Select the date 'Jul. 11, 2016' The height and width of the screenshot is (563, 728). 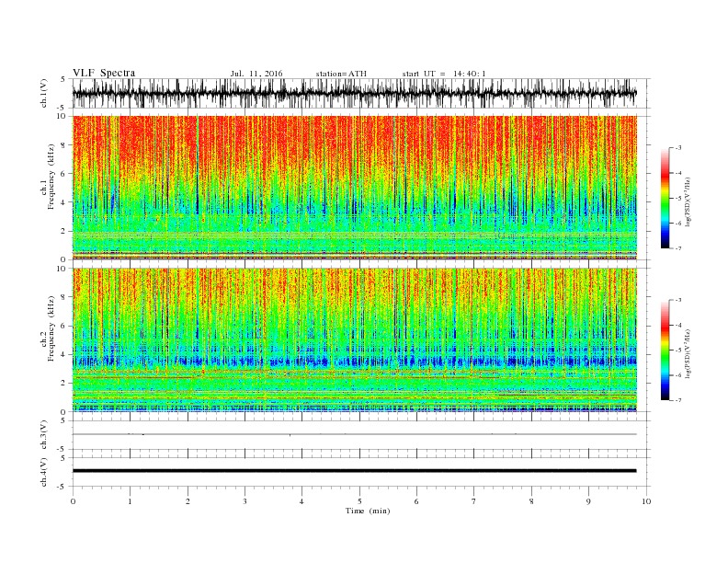tap(256, 74)
